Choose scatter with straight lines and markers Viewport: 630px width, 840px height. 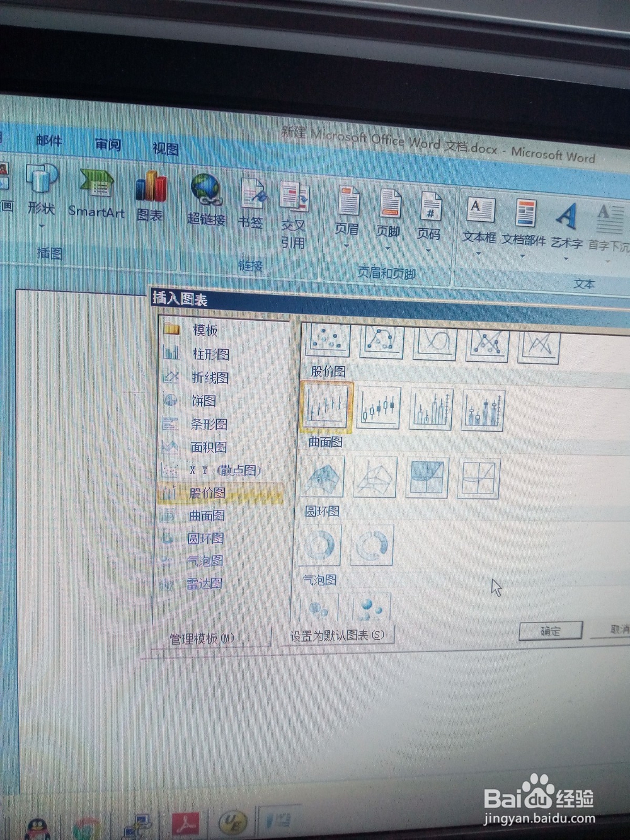pyautogui.click(x=487, y=345)
